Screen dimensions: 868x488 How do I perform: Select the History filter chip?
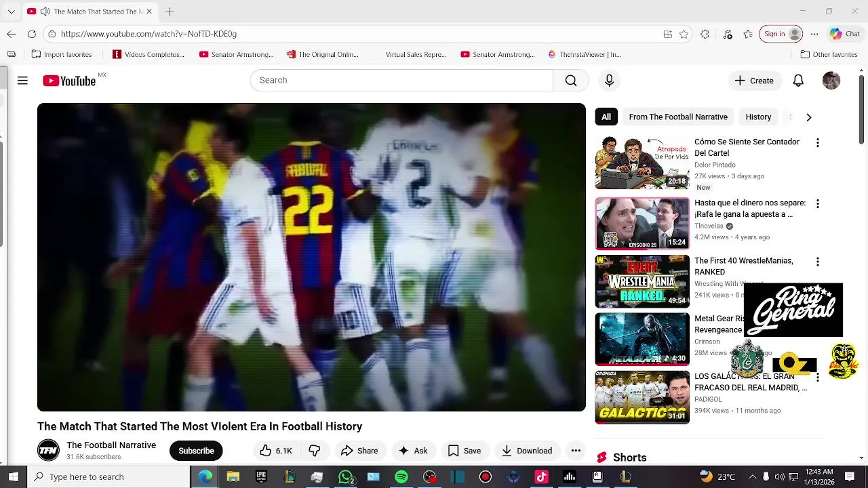[x=758, y=117]
